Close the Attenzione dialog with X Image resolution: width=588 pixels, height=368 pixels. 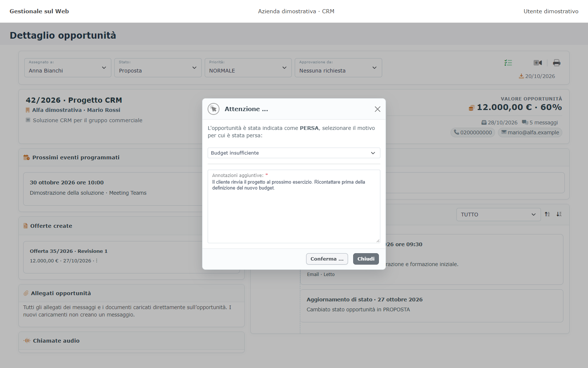[x=377, y=109]
